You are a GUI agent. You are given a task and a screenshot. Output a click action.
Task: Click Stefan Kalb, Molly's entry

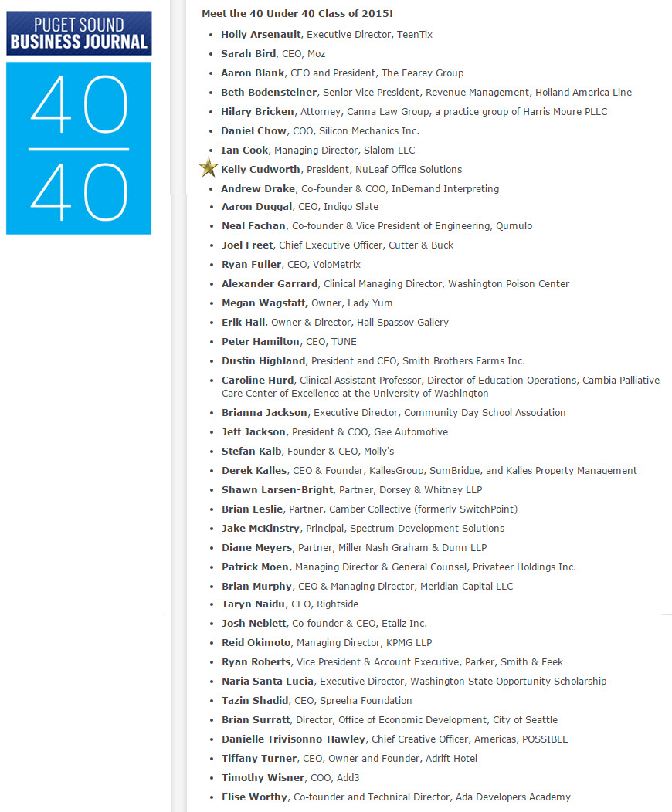point(307,452)
